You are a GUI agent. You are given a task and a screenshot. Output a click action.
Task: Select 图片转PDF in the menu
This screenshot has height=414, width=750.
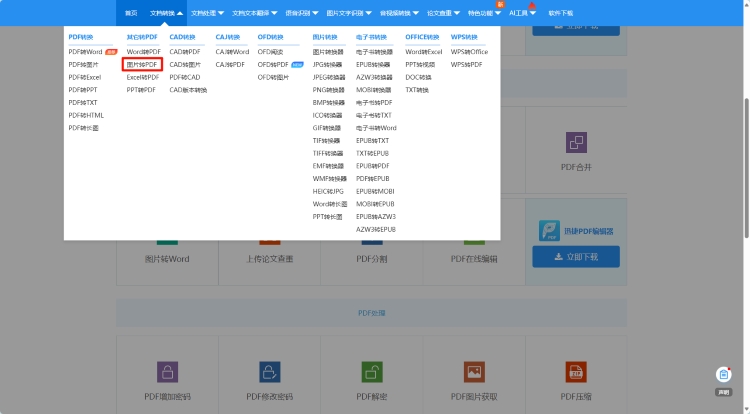(x=142, y=64)
